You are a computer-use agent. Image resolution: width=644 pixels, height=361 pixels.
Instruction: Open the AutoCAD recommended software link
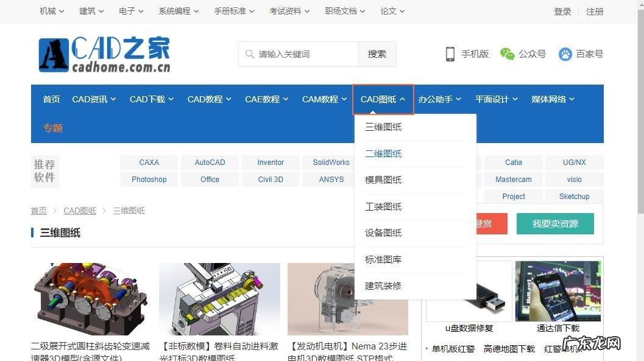(x=210, y=162)
